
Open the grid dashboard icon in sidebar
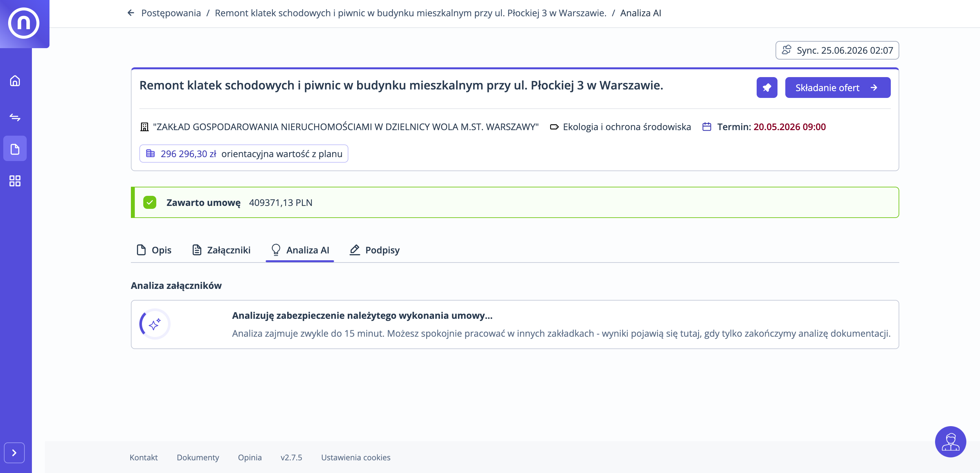click(x=15, y=181)
